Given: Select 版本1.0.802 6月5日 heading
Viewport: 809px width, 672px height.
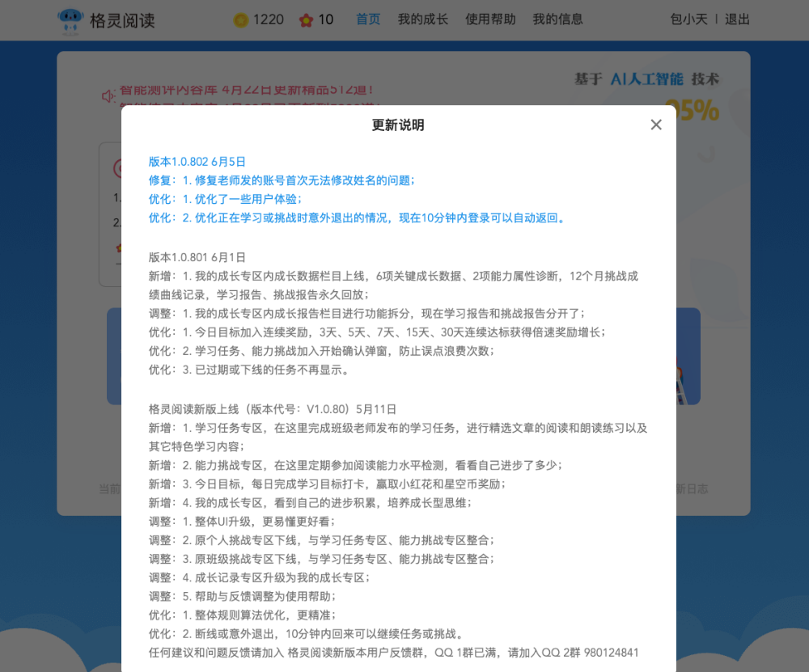Looking at the screenshot, I should click(197, 162).
